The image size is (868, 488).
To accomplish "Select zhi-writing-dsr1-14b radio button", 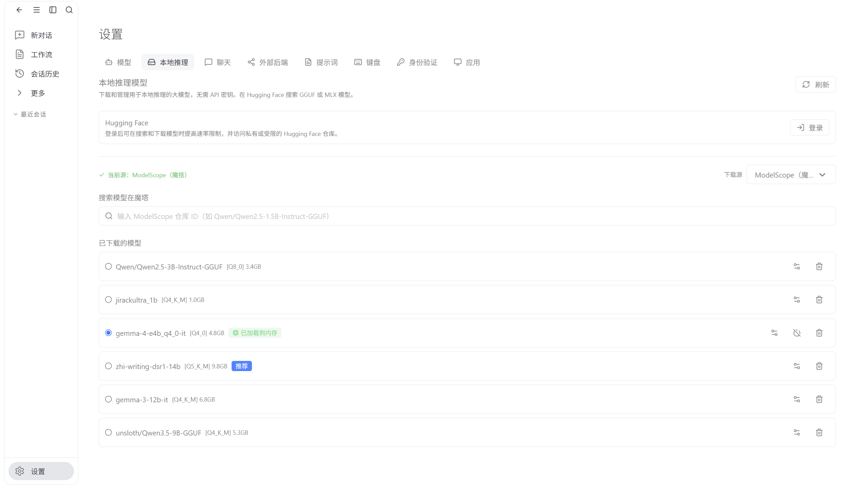I will coord(108,366).
